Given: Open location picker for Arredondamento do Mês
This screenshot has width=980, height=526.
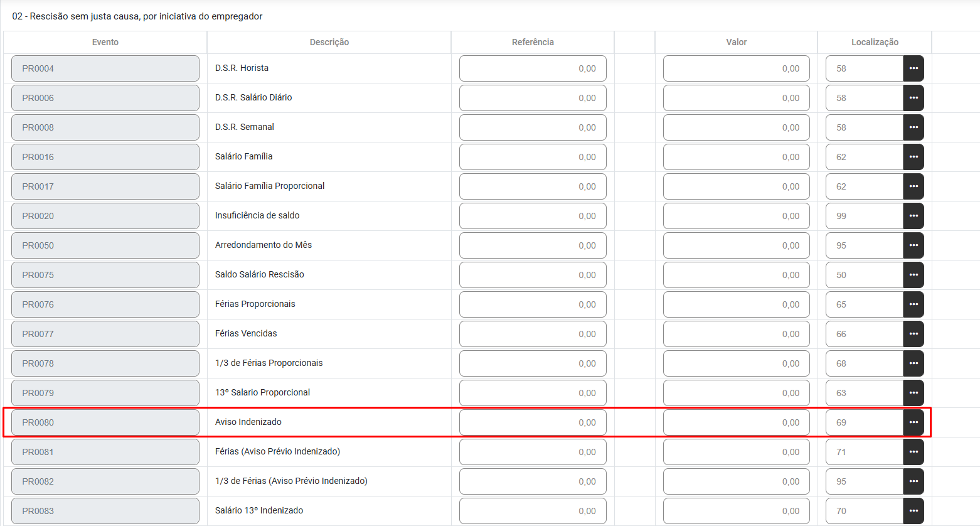Looking at the screenshot, I should coord(913,245).
